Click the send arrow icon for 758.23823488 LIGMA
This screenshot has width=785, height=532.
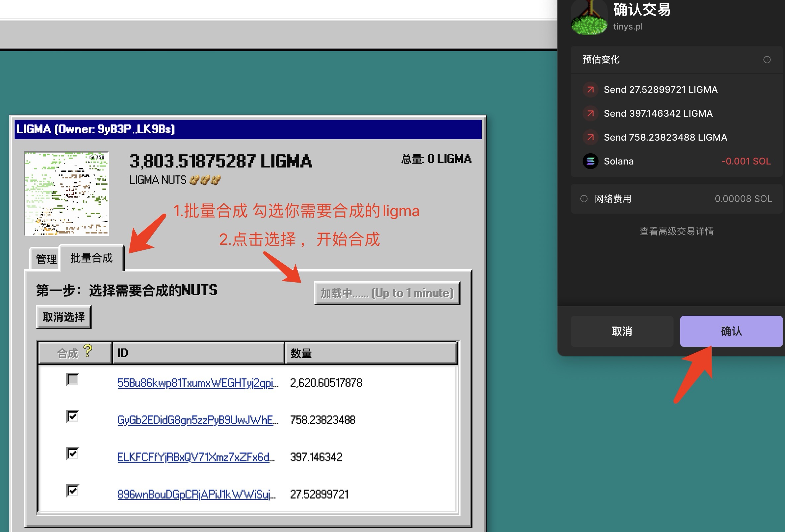(x=591, y=137)
